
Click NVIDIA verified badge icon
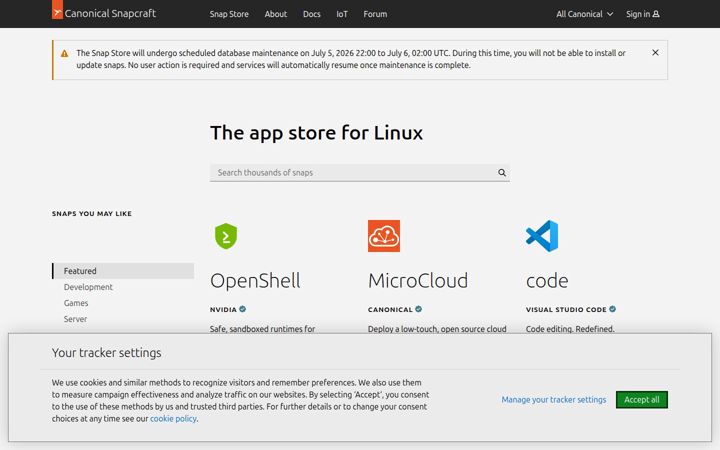[242, 309]
